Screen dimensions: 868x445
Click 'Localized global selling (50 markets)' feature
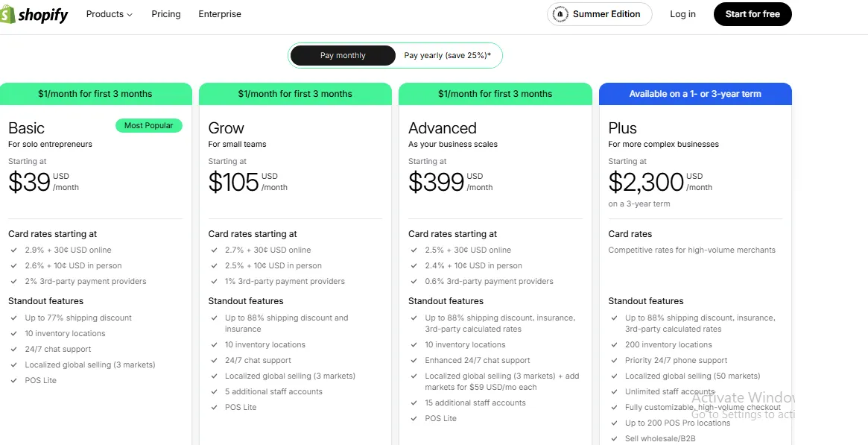pos(692,376)
